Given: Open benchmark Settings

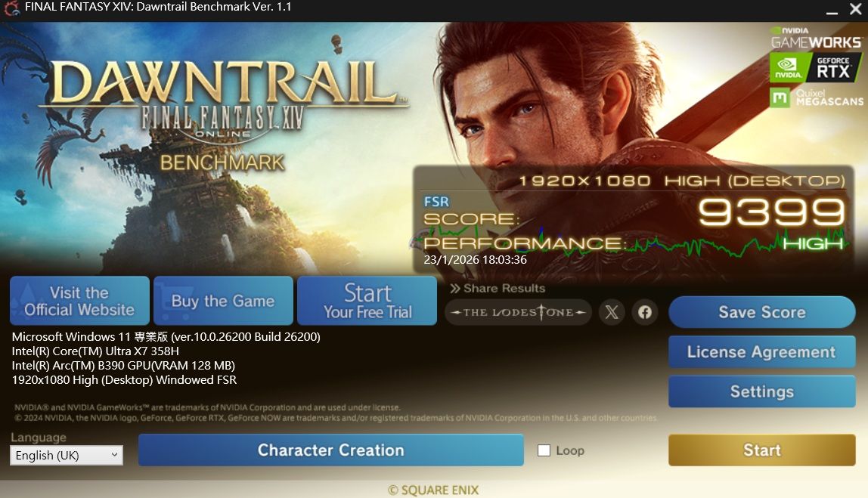Looking at the screenshot, I should click(761, 391).
